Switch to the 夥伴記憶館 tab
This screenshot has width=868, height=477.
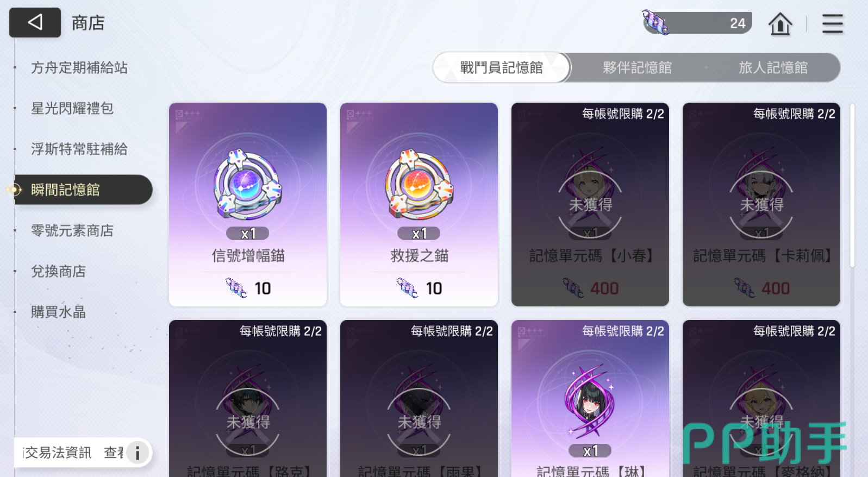point(637,67)
